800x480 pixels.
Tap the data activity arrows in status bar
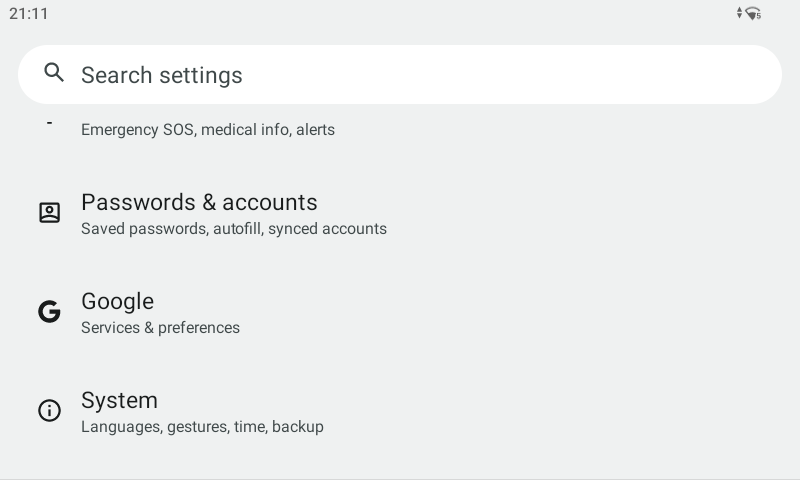tap(740, 13)
